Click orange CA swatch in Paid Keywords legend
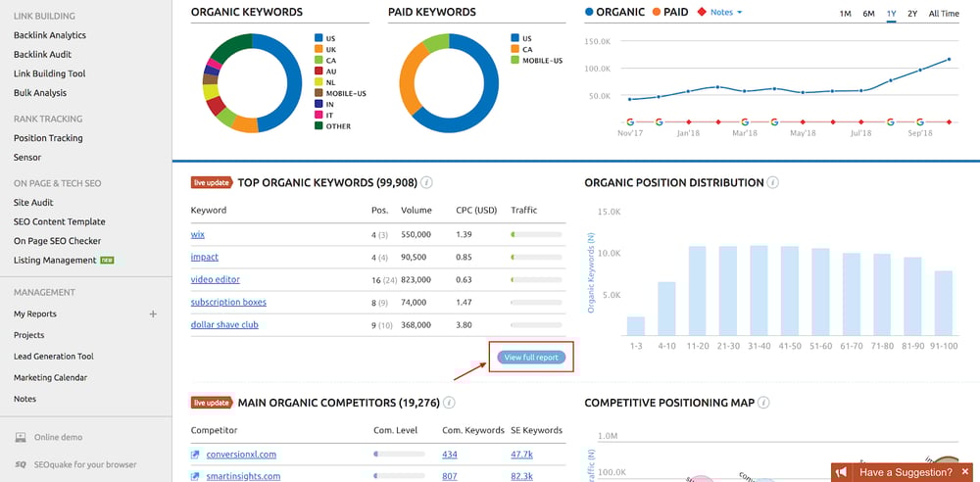980x482 pixels. click(515, 49)
